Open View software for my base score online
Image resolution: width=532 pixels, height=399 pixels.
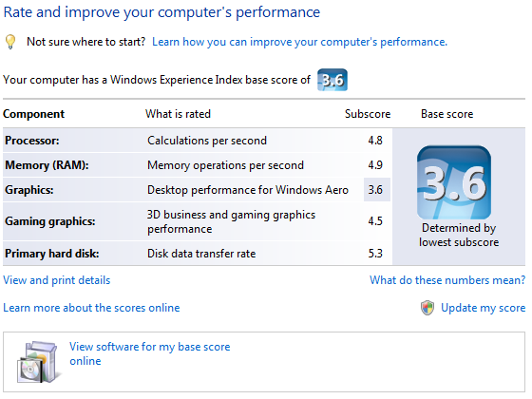pyautogui.click(x=150, y=353)
